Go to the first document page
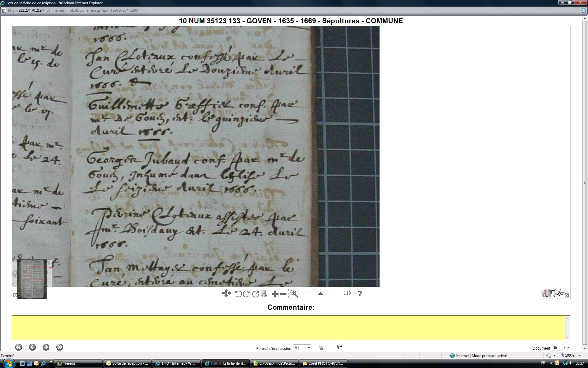Image resolution: width=588 pixels, height=368 pixels. [19, 347]
